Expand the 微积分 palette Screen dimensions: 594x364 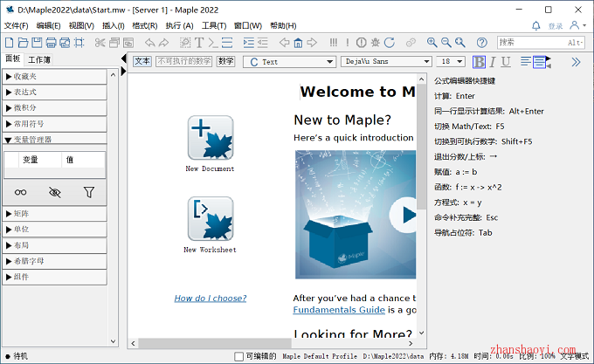(54, 108)
